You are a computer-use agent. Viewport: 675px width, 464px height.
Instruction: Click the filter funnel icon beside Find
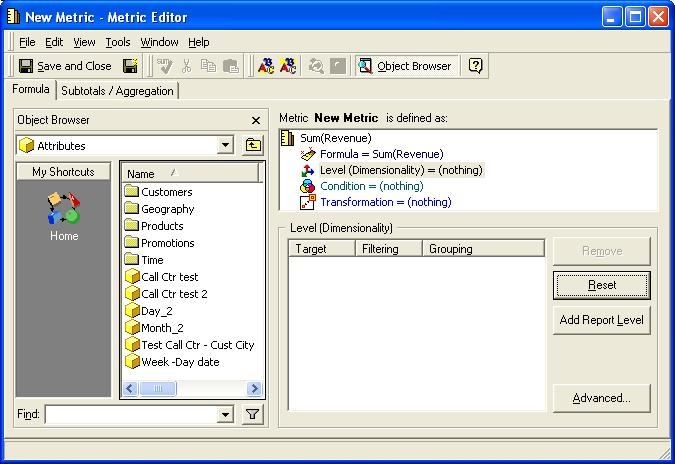pyautogui.click(x=253, y=414)
